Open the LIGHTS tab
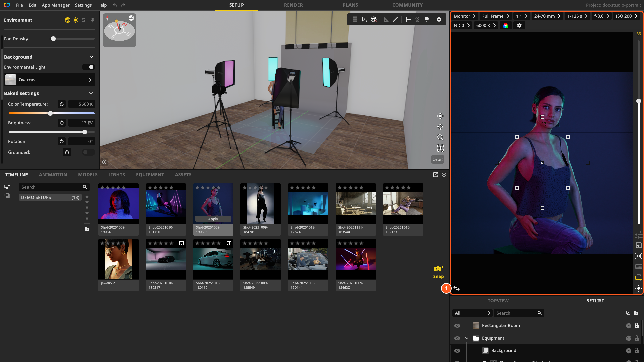 point(117,175)
